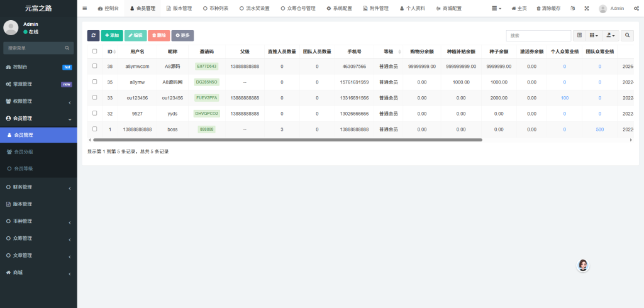Screen dimensions: 644x308
Task: Toggle the select-all checkbox in table header
Action: coord(95,52)
